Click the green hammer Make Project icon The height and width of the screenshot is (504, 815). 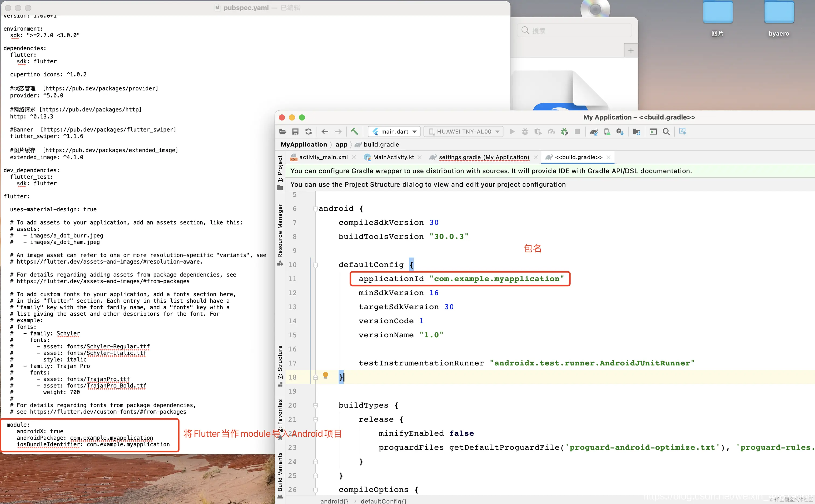354,132
